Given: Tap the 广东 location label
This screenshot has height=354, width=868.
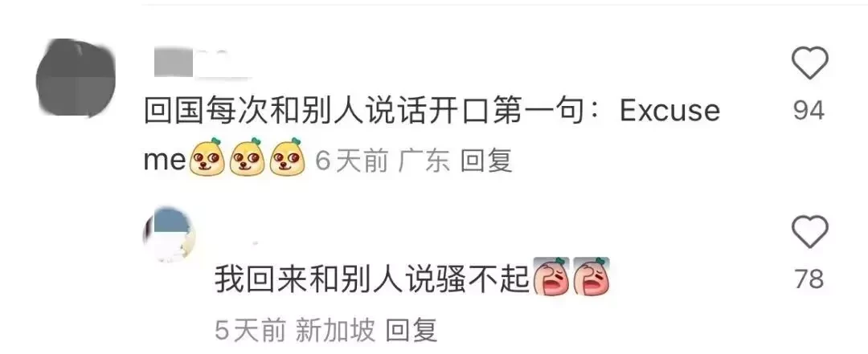Looking at the screenshot, I should [424, 161].
